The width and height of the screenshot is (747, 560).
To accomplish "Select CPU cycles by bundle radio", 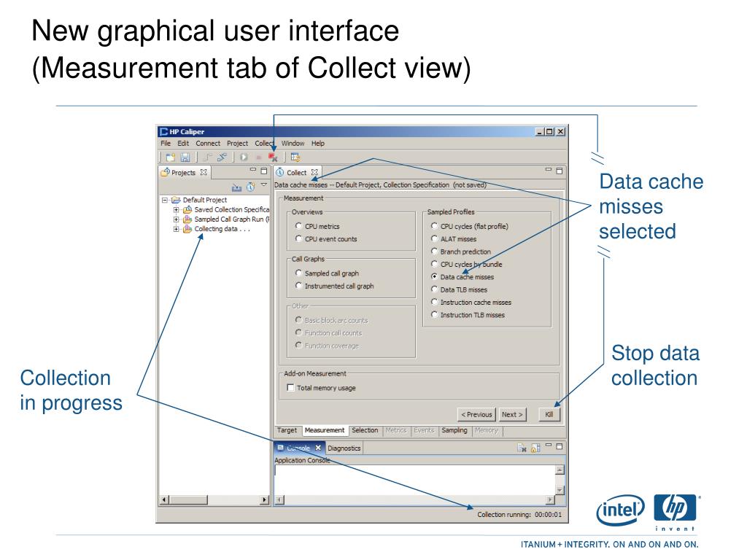I will coord(435,264).
